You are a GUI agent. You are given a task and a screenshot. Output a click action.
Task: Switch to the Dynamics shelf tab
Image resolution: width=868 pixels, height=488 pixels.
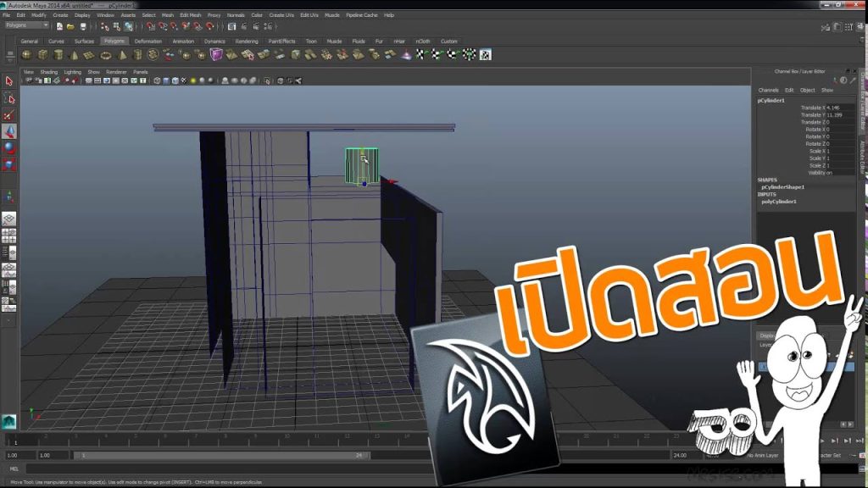[214, 41]
